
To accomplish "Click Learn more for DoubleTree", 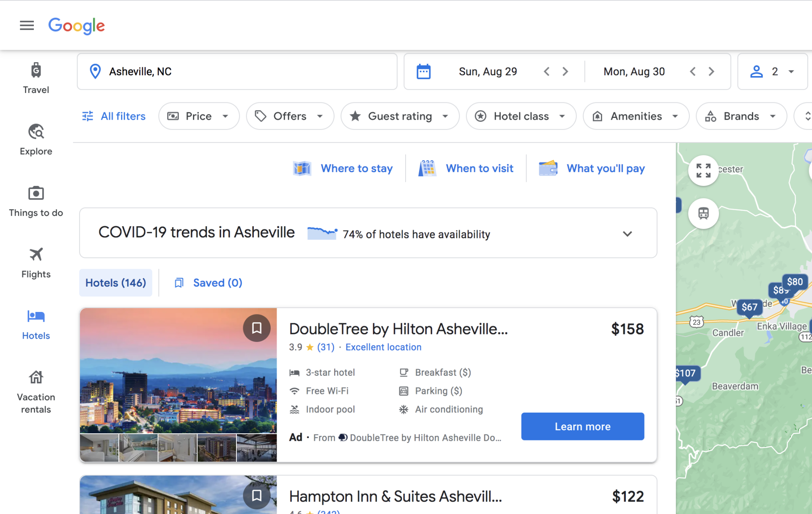I will coord(582,427).
